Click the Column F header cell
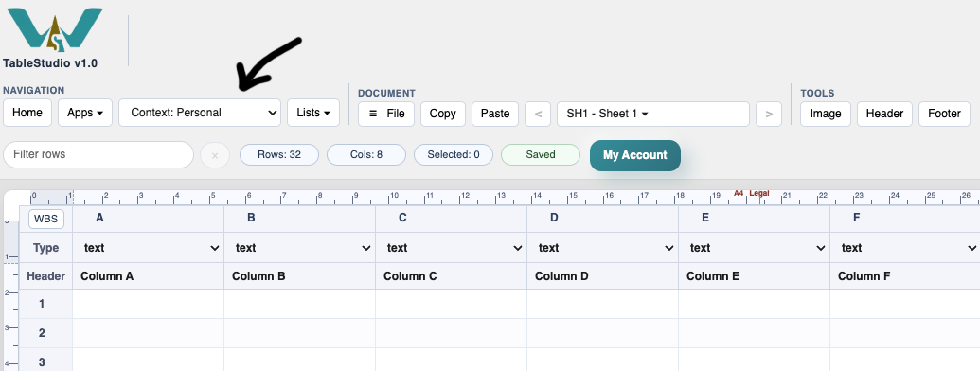This screenshot has height=371, width=980. [905, 276]
